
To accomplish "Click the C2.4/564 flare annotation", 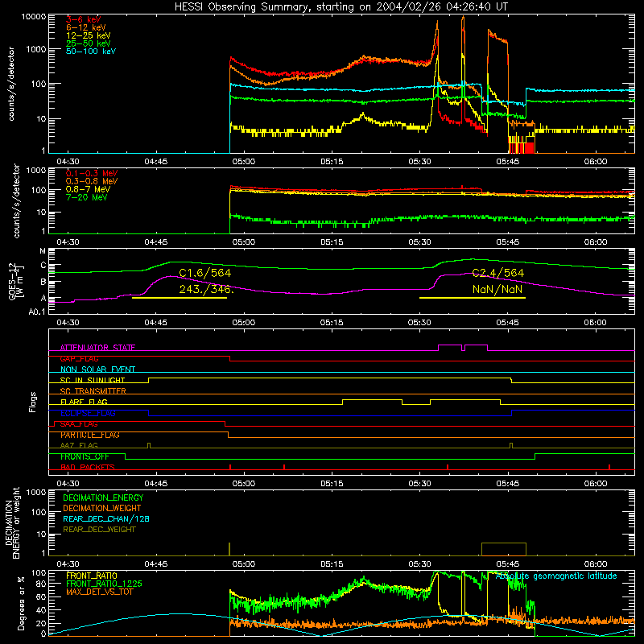I will pyautogui.click(x=498, y=273).
